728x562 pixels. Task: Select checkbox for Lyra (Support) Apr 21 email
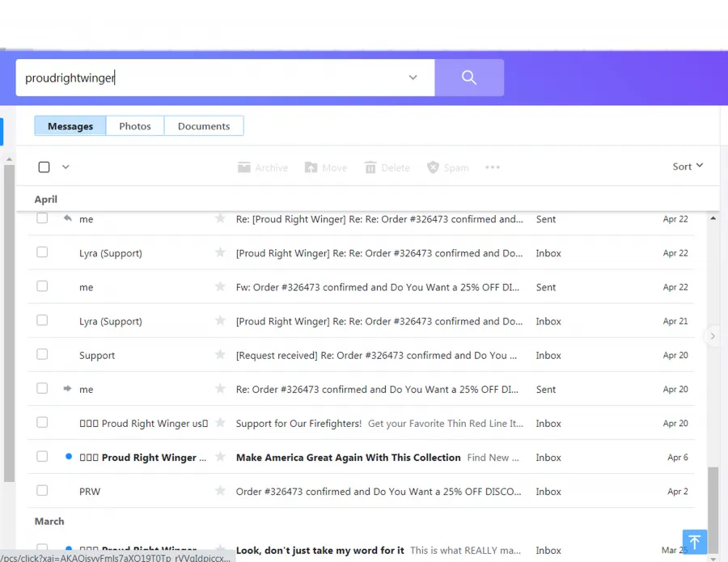click(x=42, y=320)
